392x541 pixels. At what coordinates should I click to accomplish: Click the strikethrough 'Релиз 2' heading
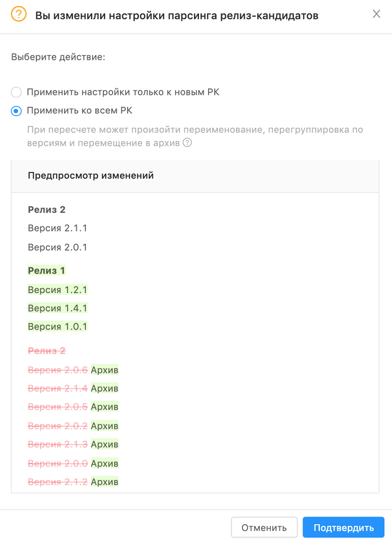tap(47, 351)
